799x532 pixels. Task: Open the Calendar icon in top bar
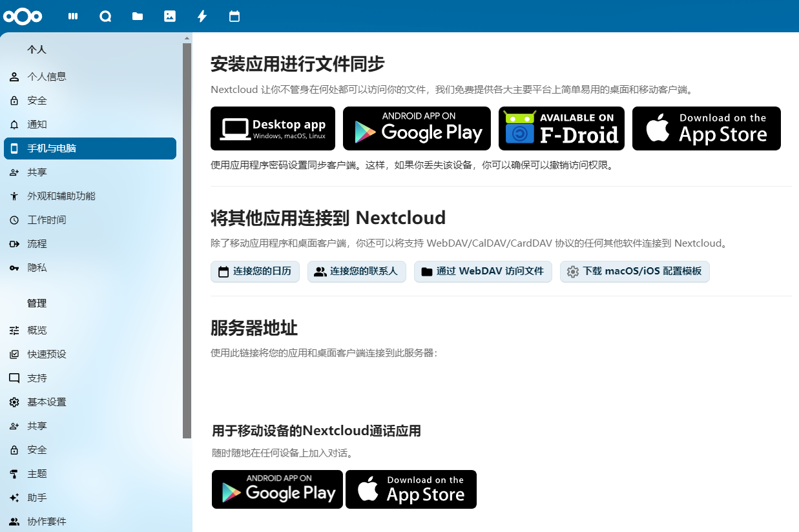coord(234,16)
